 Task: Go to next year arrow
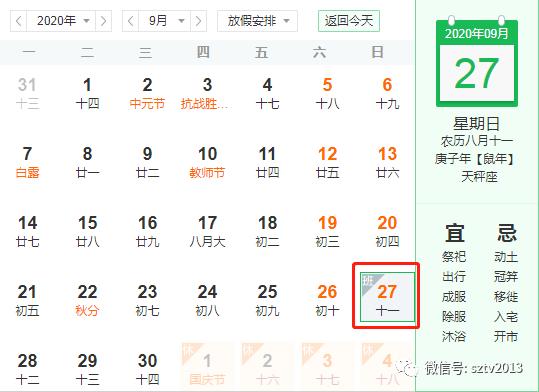[103, 21]
